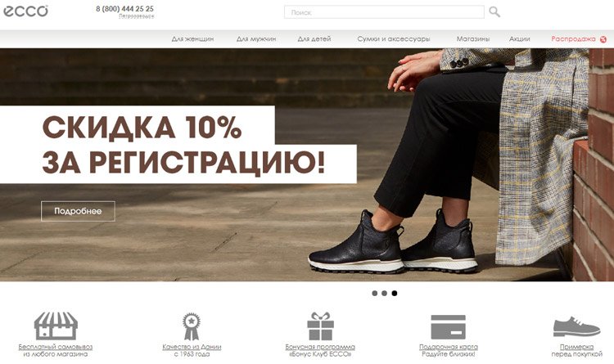Viewport: 614px width, 364px height.
Task: Open the Акции link
Action: [519, 38]
